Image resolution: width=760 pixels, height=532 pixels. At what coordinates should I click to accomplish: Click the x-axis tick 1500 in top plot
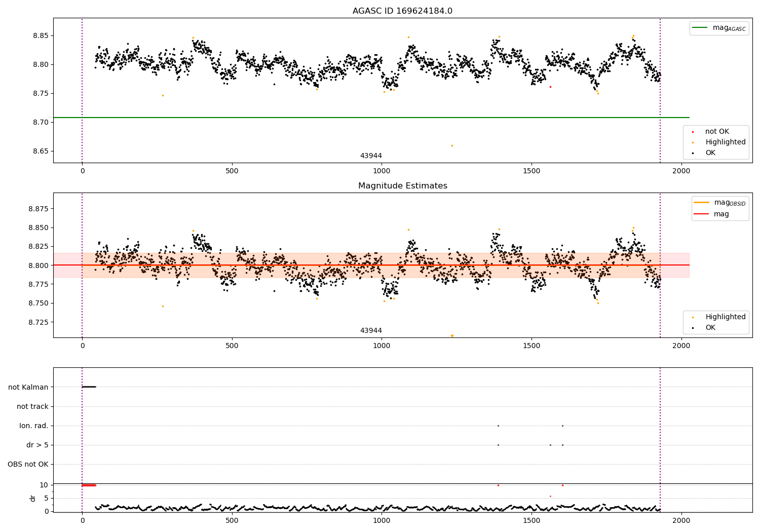[531, 171]
